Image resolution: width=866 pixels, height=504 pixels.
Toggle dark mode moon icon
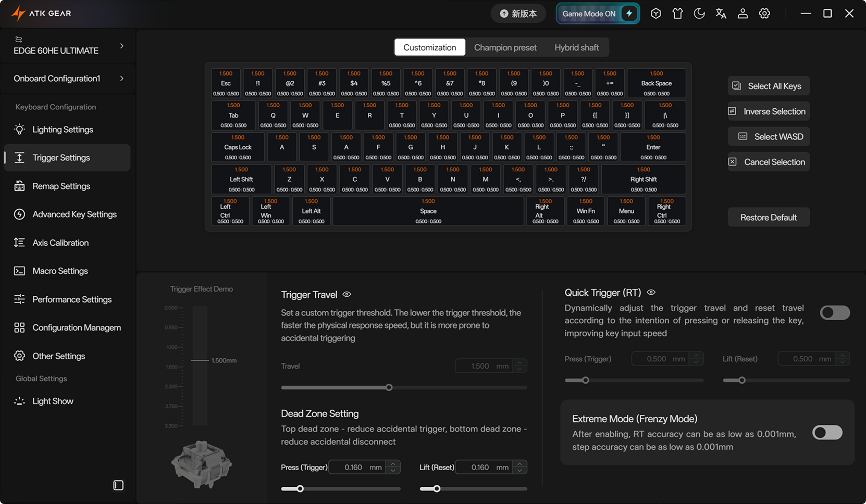pos(699,14)
